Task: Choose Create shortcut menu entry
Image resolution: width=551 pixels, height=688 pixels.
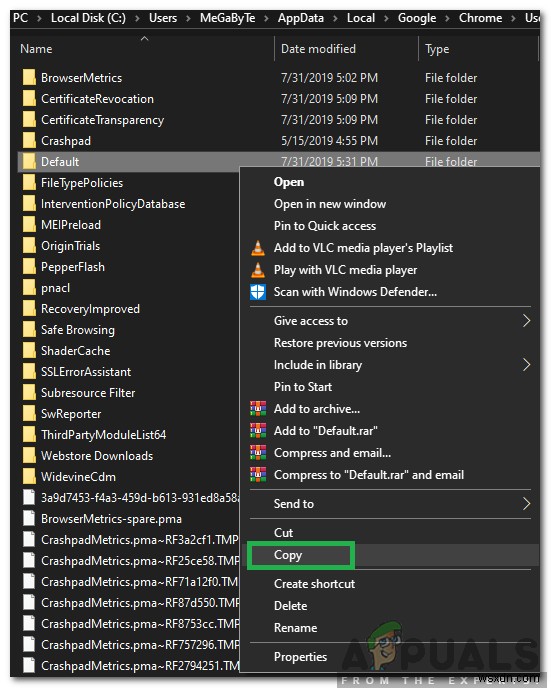Action: pos(314,584)
